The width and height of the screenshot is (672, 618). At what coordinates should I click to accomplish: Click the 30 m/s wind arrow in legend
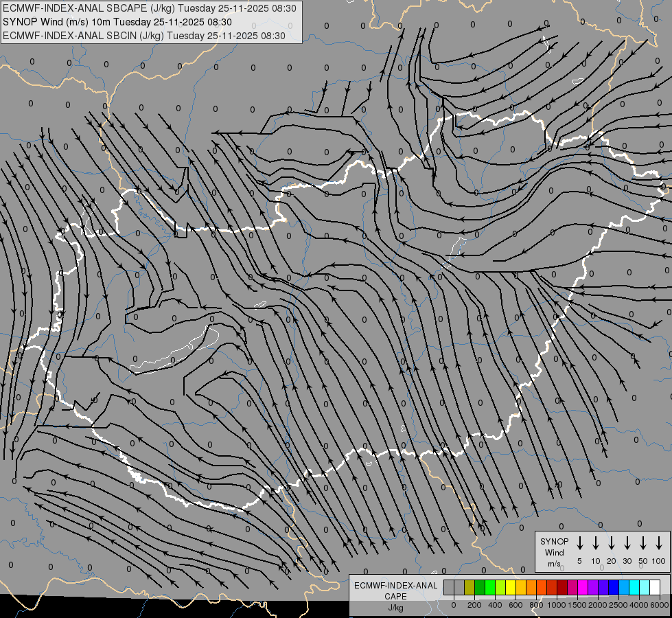(627, 543)
